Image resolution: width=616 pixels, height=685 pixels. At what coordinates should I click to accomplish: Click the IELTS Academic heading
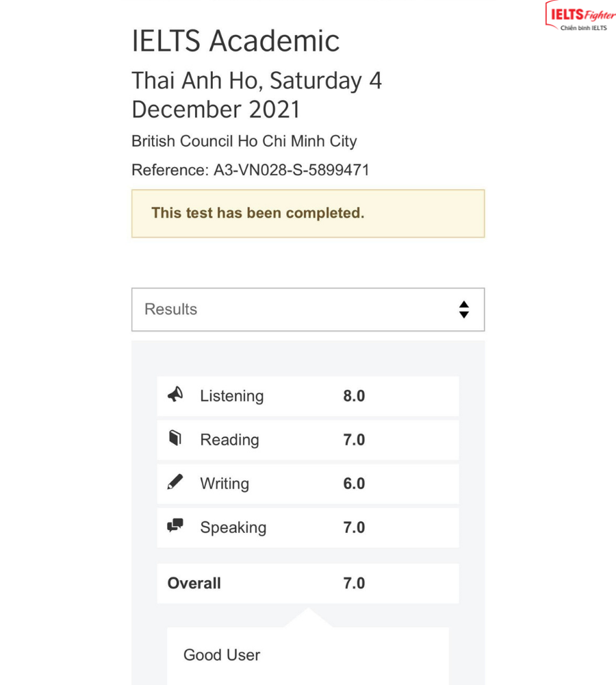(x=235, y=41)
